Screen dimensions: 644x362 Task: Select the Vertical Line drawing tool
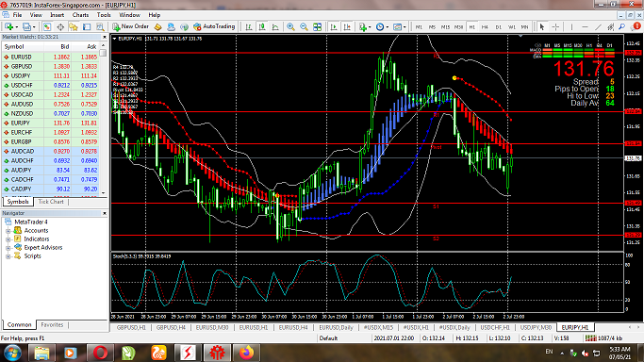point(571,26)
